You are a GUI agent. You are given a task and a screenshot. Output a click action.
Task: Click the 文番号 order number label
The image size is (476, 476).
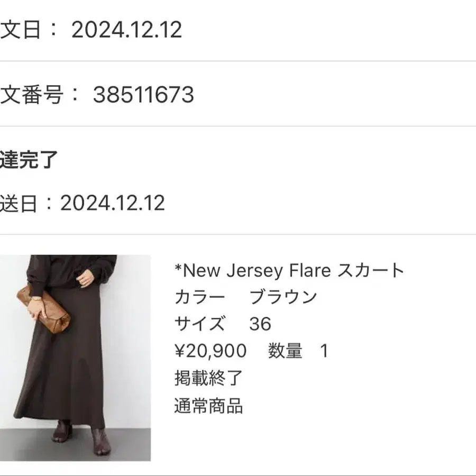pos(31,95)
